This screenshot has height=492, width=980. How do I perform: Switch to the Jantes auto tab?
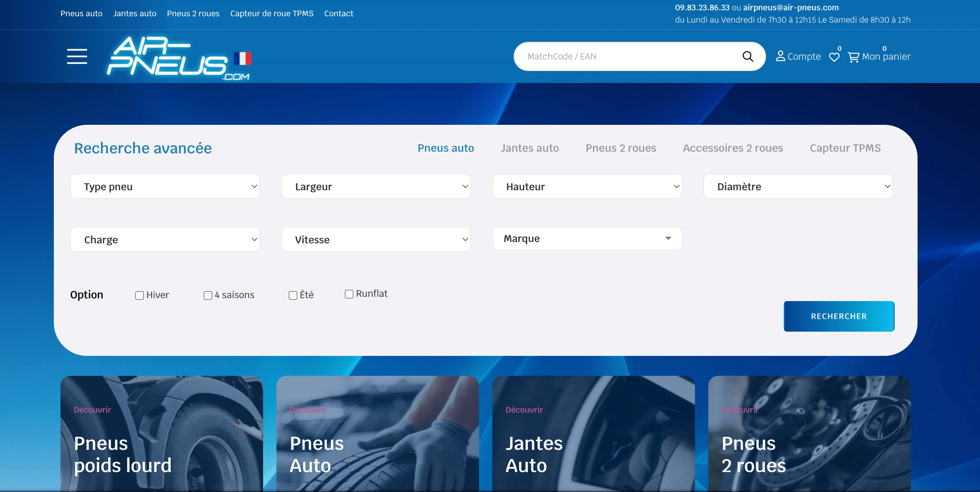pyautogui.click(x=530, y=148)
